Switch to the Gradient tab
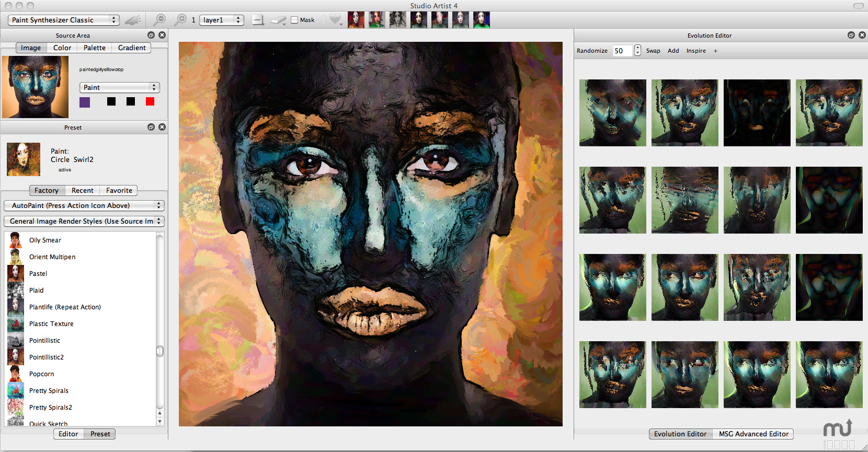Image resolution: width=868 pixels, height=452 pixels. click(x=132, y=48)
